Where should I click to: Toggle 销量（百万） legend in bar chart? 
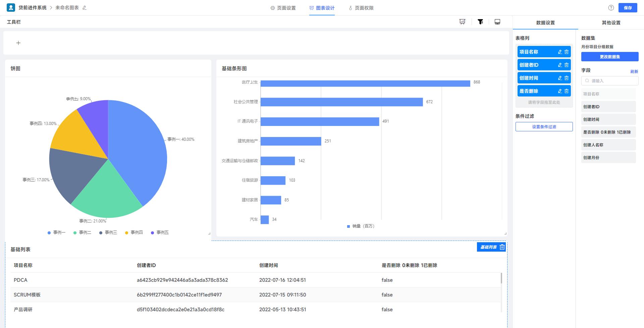pos(361,226)
